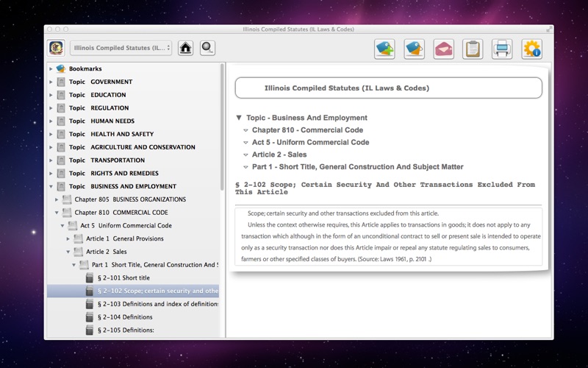The width and height of the screenshot is (588, 368).
Task: Click folder icon beside Chapter 805 BUSINESS ORGANIZATIONS
Action: tap(67, 199)
